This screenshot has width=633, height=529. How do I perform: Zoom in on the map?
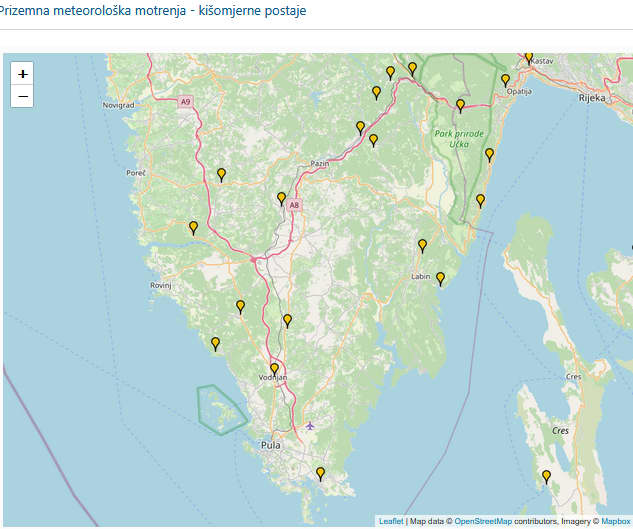(22, 74)
